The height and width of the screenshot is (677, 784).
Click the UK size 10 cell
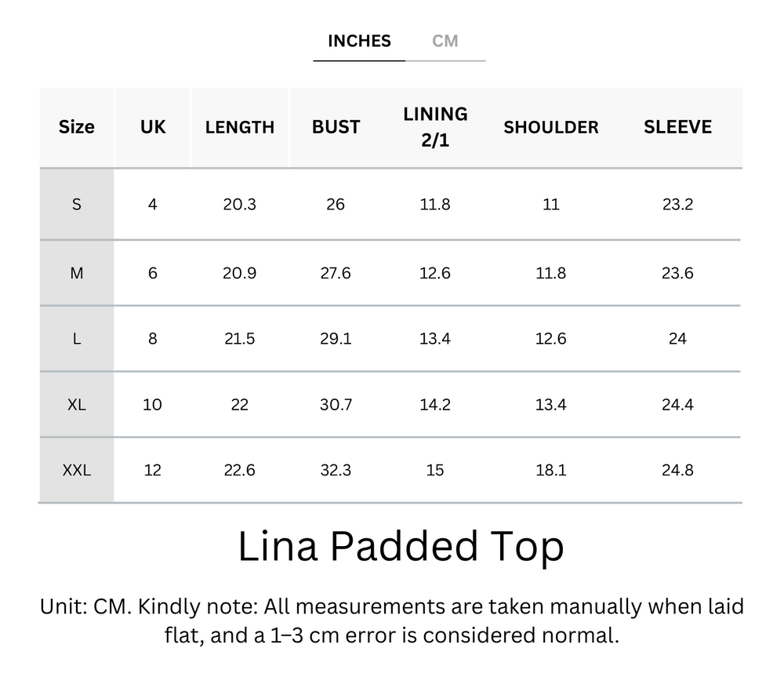(152, 404)
